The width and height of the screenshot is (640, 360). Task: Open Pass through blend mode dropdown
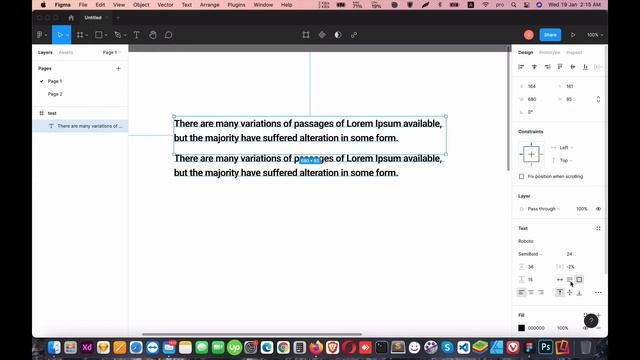[544, 209]
